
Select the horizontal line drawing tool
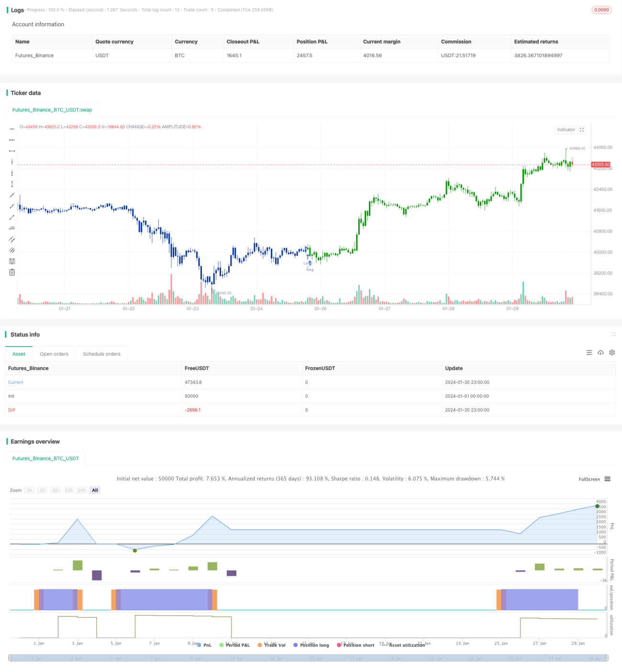[12, 129]
